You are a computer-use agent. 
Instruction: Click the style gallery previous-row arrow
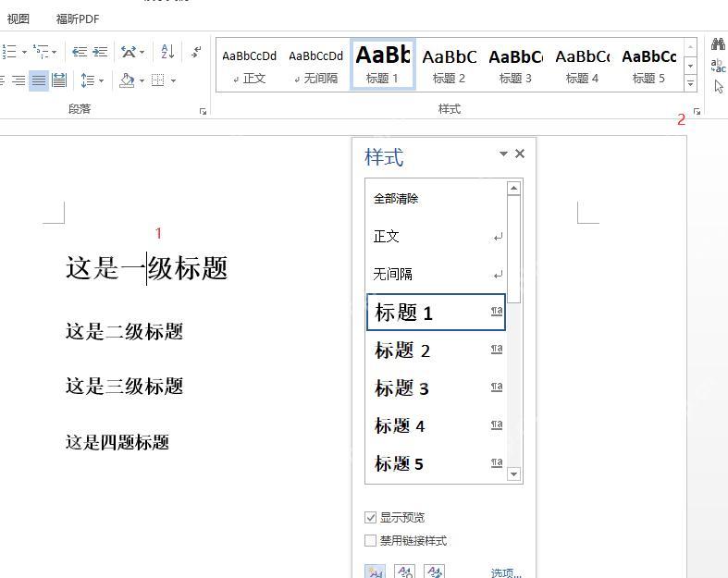point(690,47)
